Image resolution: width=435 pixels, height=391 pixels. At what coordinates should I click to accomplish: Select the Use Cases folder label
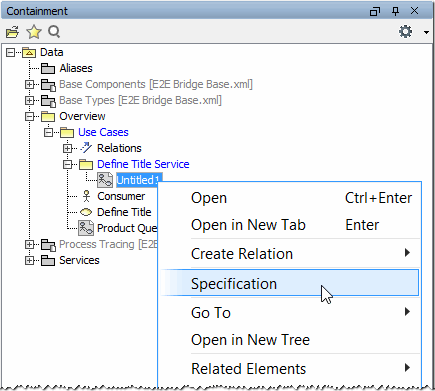point(103,132)
